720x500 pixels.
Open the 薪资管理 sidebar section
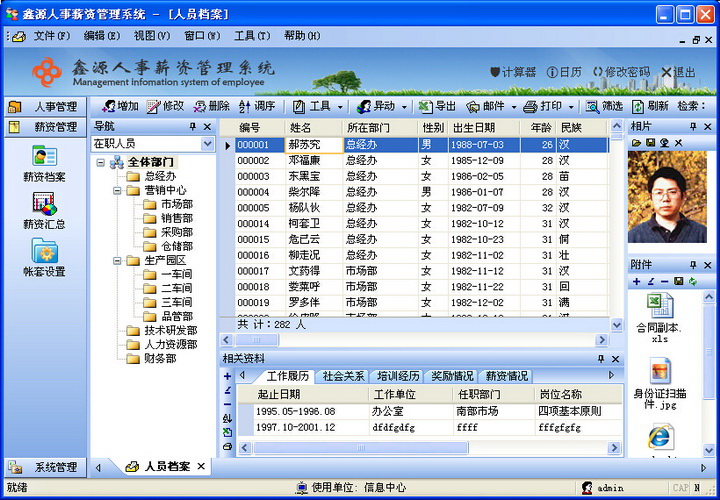point(45,127)
